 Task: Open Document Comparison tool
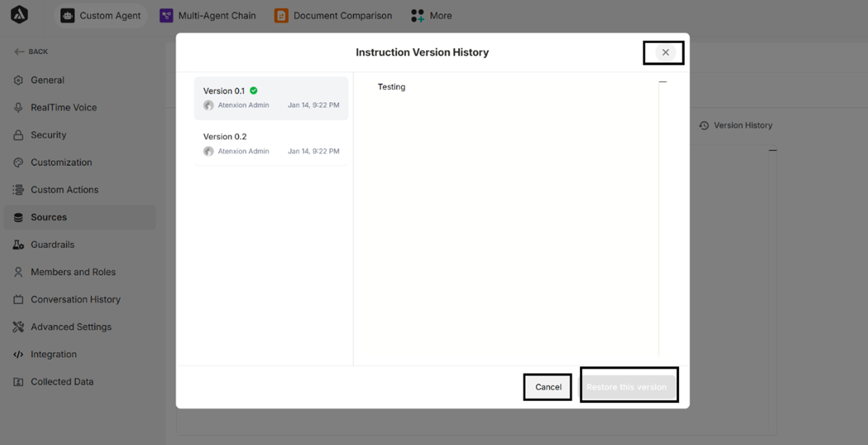tap(333, 15)
